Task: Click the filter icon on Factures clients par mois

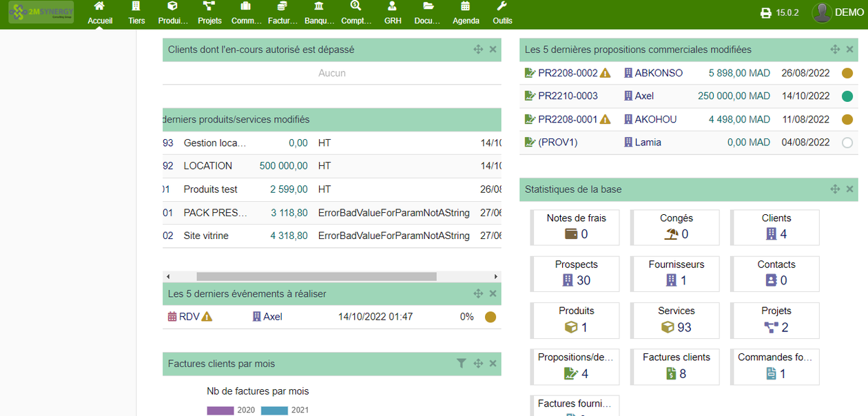Action: tap(462, 364)
